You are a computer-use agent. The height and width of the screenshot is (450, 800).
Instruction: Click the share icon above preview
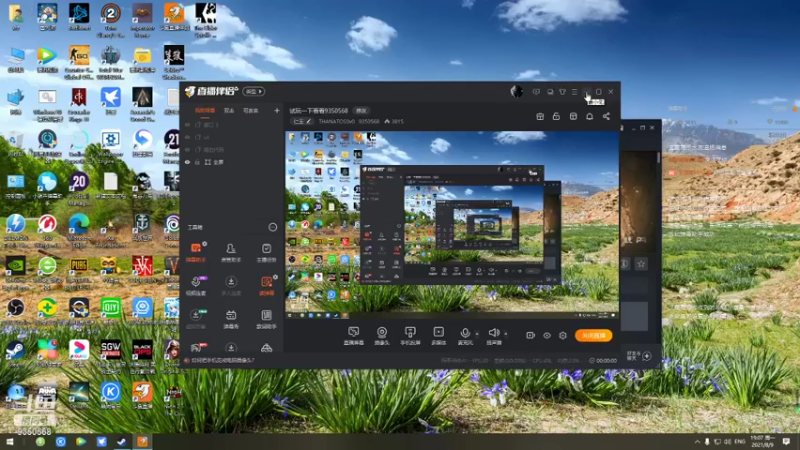coord(606,116)
